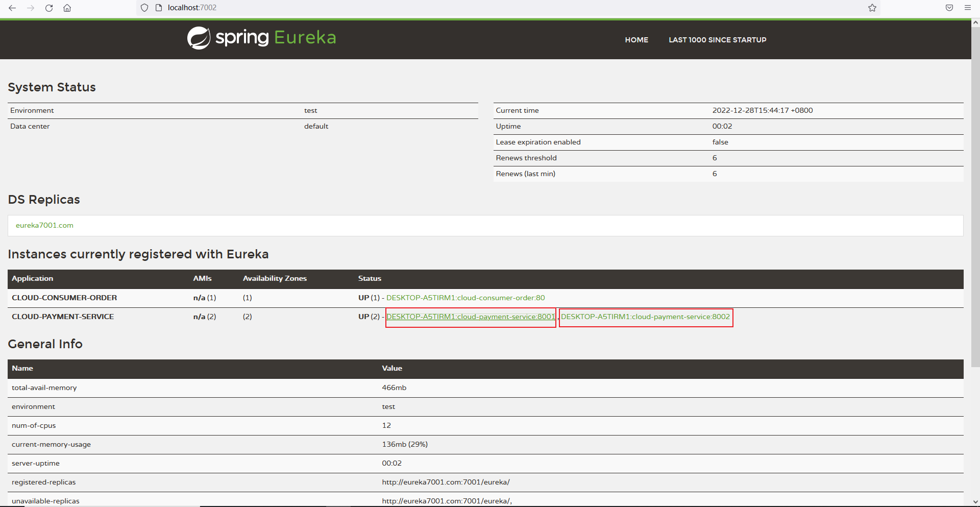Click the current-memory-usage value 136mb (29%)
980x507 pixels.
click(x=405, y=444)
